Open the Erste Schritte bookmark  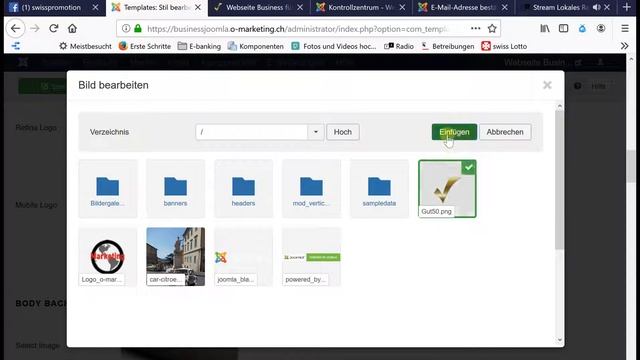tap(145, 46)
